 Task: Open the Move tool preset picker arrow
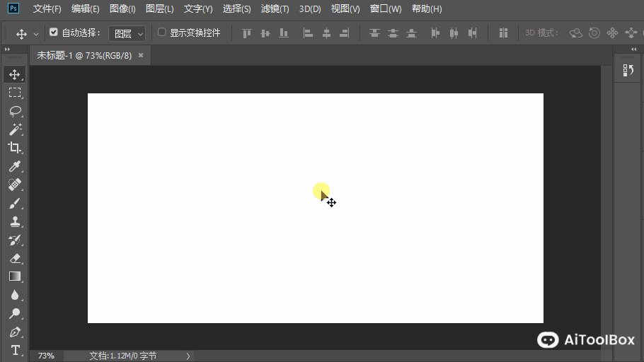pos(36,34)
